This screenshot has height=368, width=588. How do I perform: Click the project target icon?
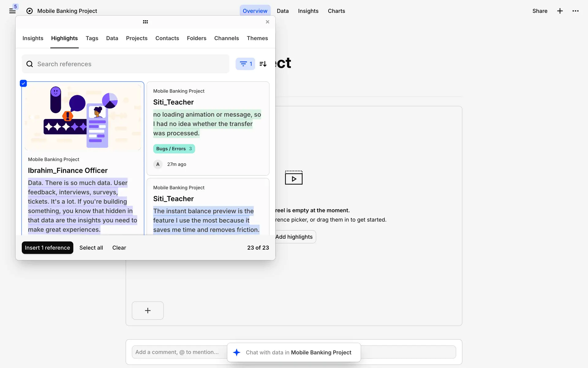point(29,11)
